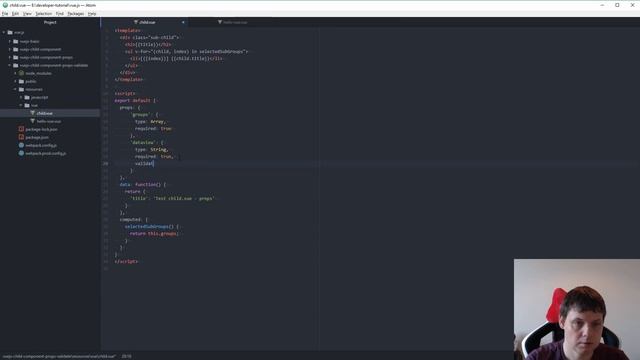Image resolution: width=640 pixels, height=360 pixels.
Task: Click the file path in status bar
Action: tap(59, 356)
